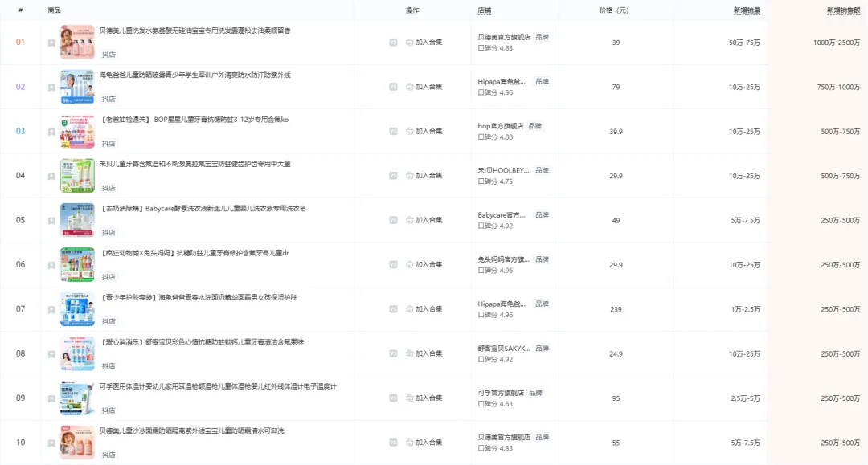Add rank 05 product via 加入合集

(424, 220)
